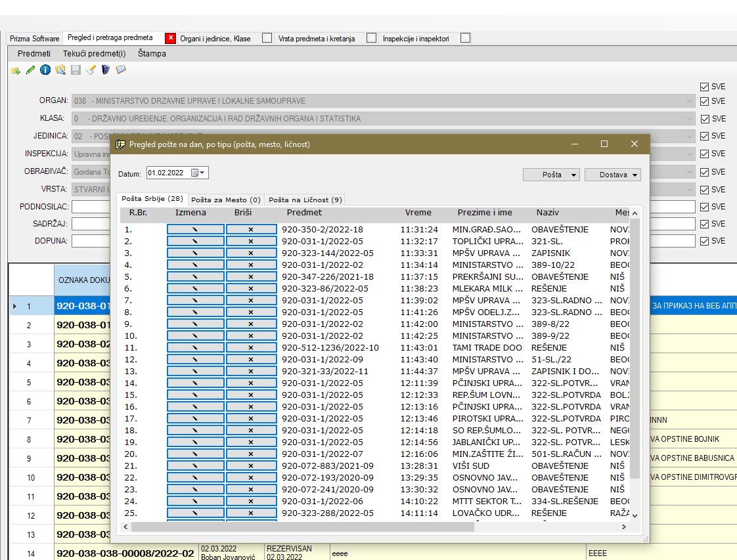The width and height of the screenshot is (737, 560).
Task: Open the Tekući predmet(i) menu
Action: click(x=95, y=54)
